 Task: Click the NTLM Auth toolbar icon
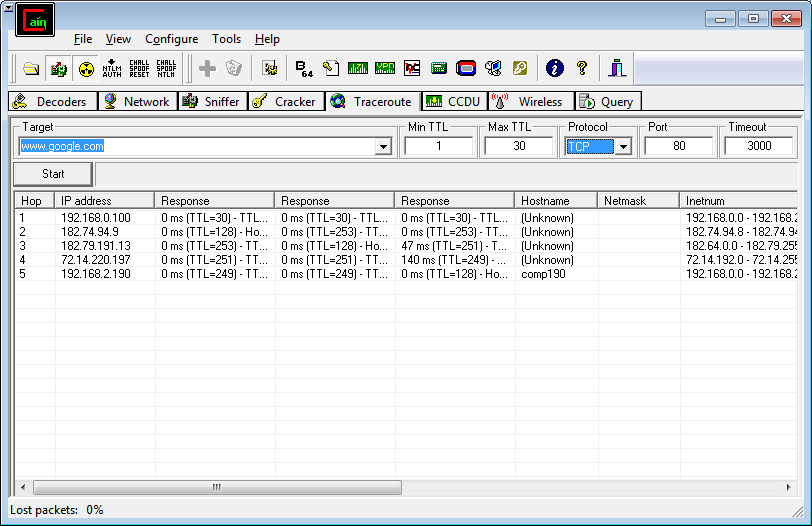coord(113,68)
